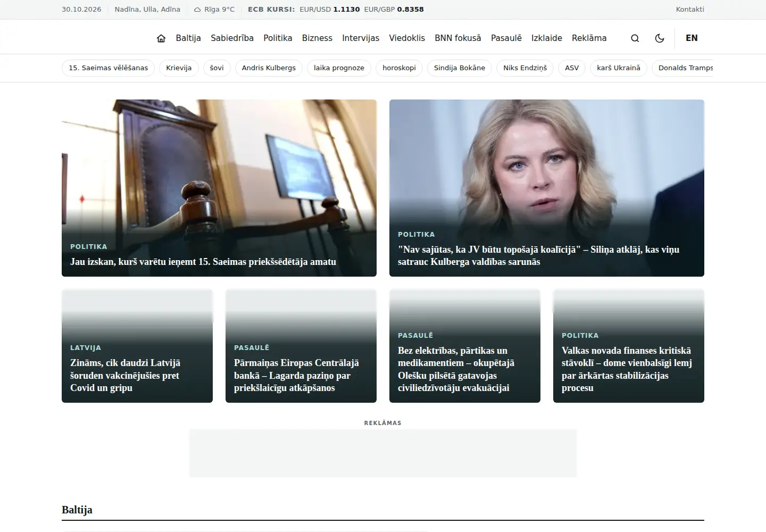Switch language to EN
The height and width of the screenshot is (532, 766).
[692, 38]
